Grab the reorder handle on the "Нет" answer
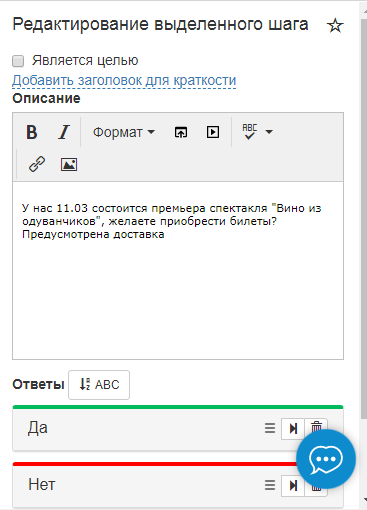367x510 pixels. pos(270,485)
